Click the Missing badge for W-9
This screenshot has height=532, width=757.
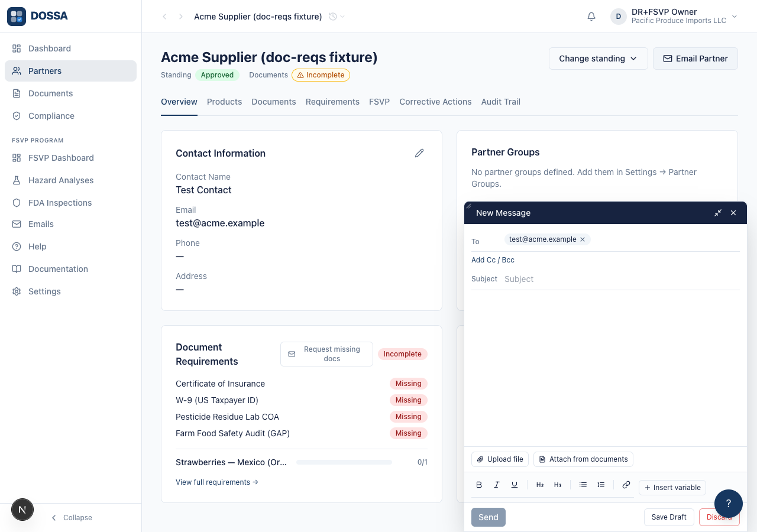(409, 400)
